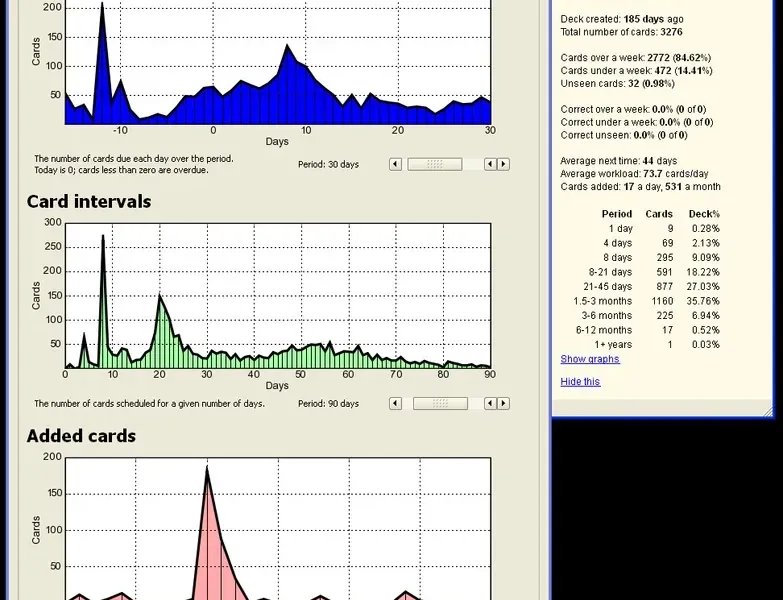Image resolution: width=783 pixels, height=600 pixels.
Task: Click 'Period: 30 days' label
Action: 328,164
